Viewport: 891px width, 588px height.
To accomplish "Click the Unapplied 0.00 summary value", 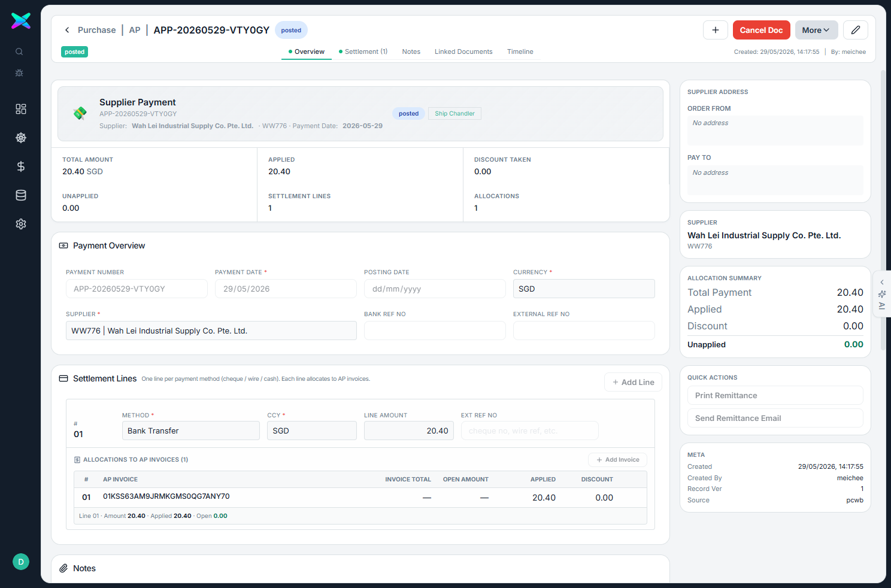I will click(x=853, y=344).
